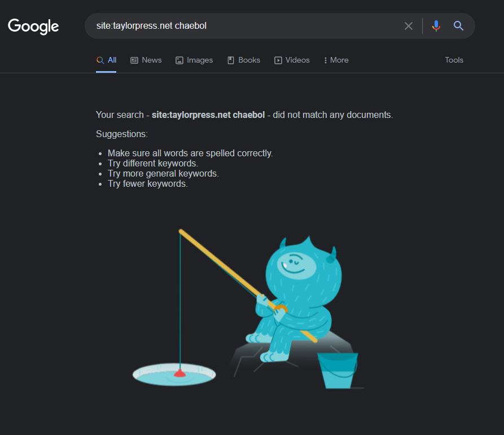504x435 pixels.
Task: Clear the search query with X icon
Action: pos(408,26)
